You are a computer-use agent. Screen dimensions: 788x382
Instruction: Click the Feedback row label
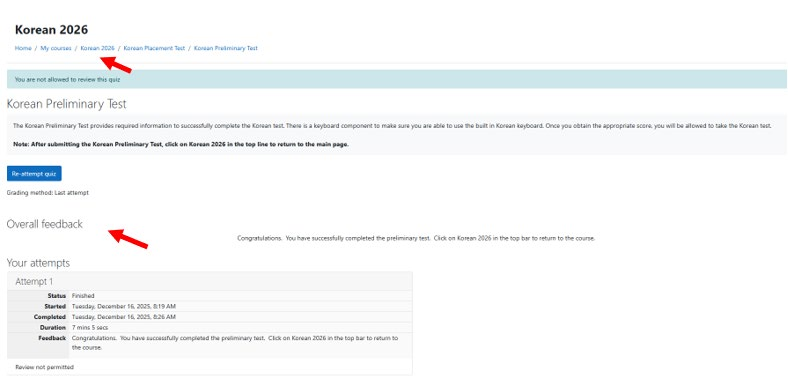click(x=52, y=338)
